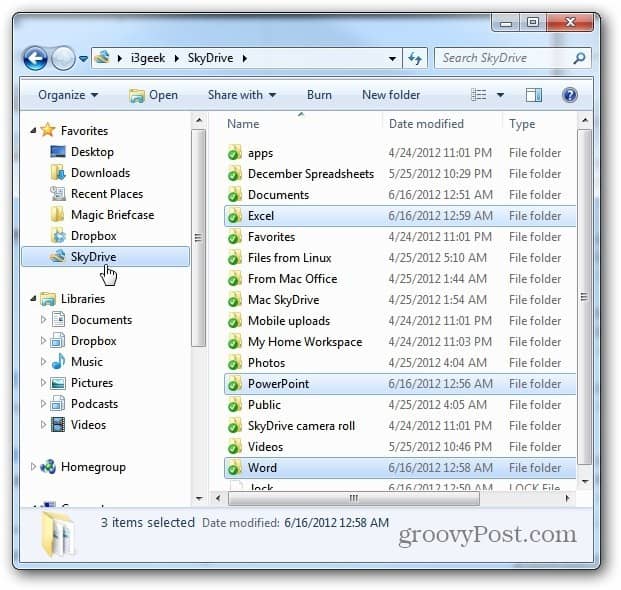
Task: Open Desktop in Favorites
Action: coord(92,152)
